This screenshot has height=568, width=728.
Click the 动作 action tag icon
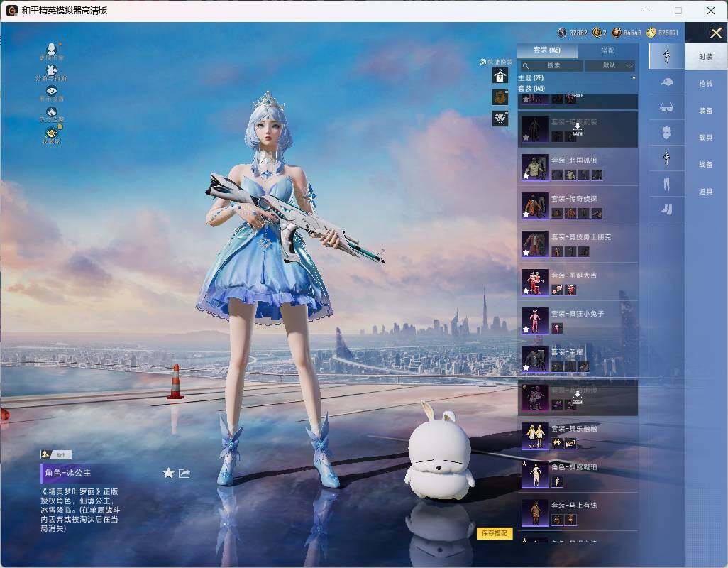[x=56, y=454]
